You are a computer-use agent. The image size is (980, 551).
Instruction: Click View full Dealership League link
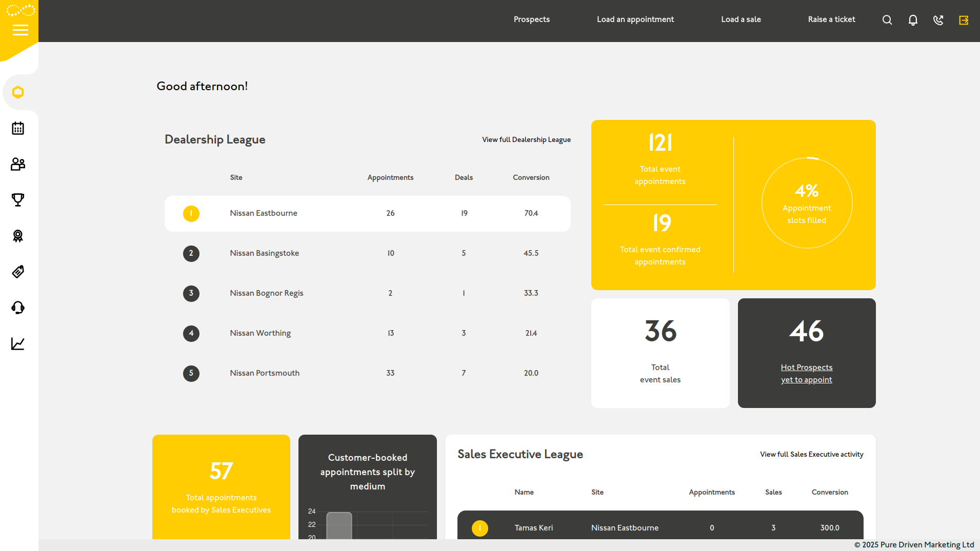pyautogui.click(x=526, y=139)
